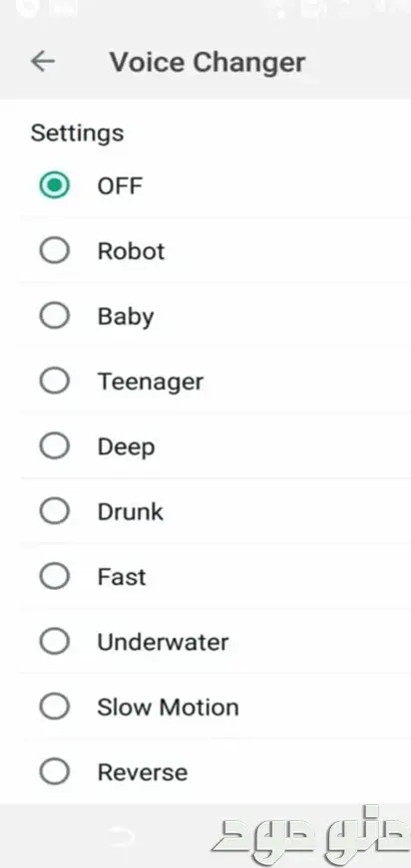Tap the 'Underwater' option label text
The width and height of the screenshot is (411, 868).
(163, 642)
